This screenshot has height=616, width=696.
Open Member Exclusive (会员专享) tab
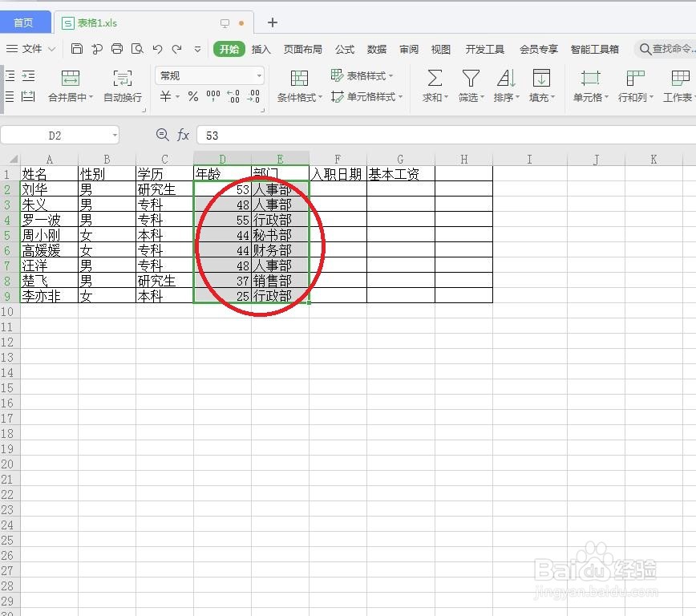point(538,49)
